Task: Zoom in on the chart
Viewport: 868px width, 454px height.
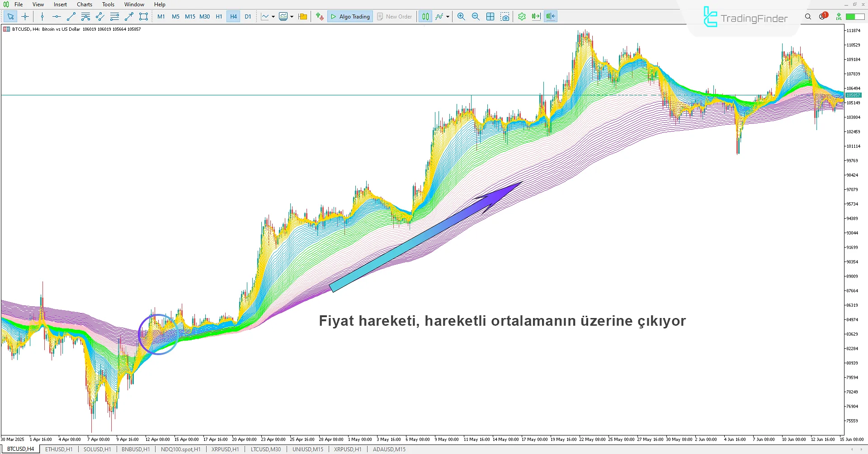Action: pyautogui.click(x=461, y=16)
